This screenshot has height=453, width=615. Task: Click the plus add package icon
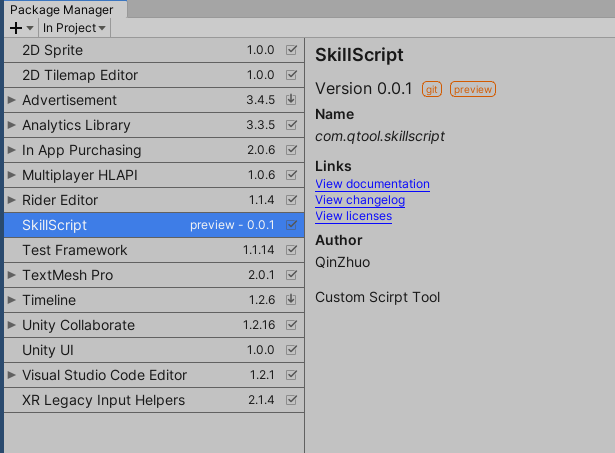[16, 28]
